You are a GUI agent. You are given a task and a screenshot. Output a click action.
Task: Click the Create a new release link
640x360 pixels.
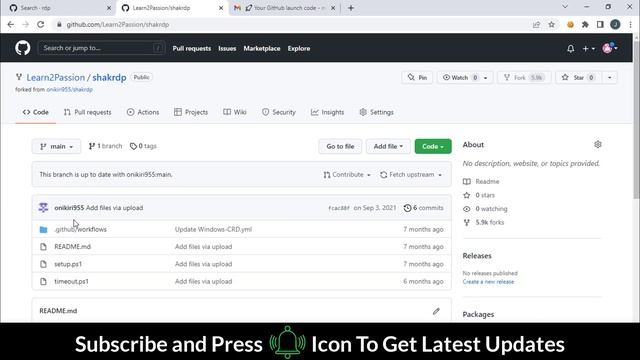(x=488, y=282)
